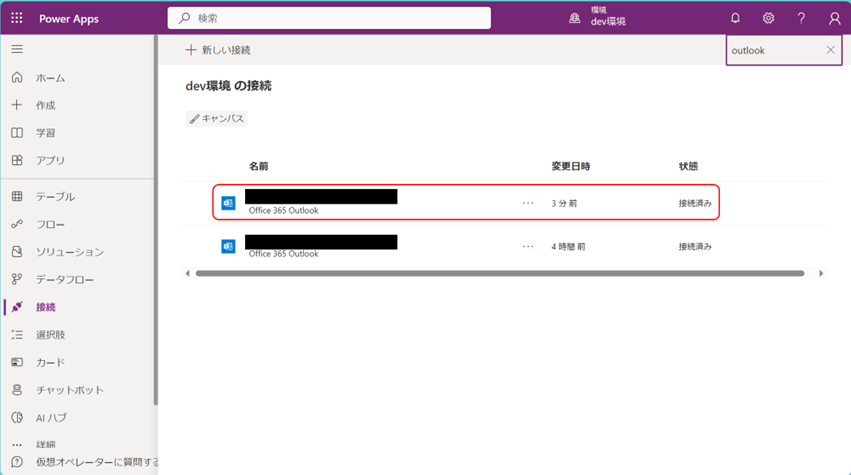Click 接続済み status in second row
This screenshot has width=851, height=475.
coord(695,246)
